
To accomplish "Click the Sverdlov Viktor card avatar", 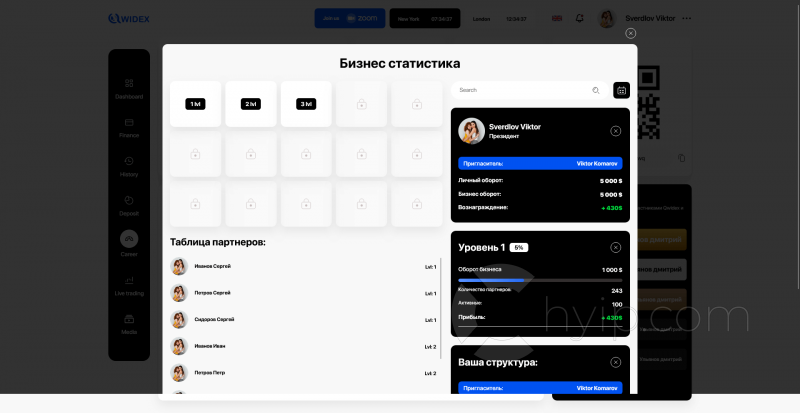I will point(471,131).
